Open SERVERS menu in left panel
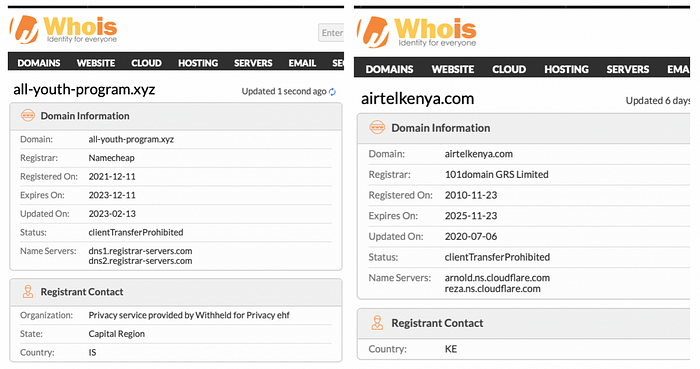Image resolution: width=700 pixels, height=369 pixels. pos(253,63)
